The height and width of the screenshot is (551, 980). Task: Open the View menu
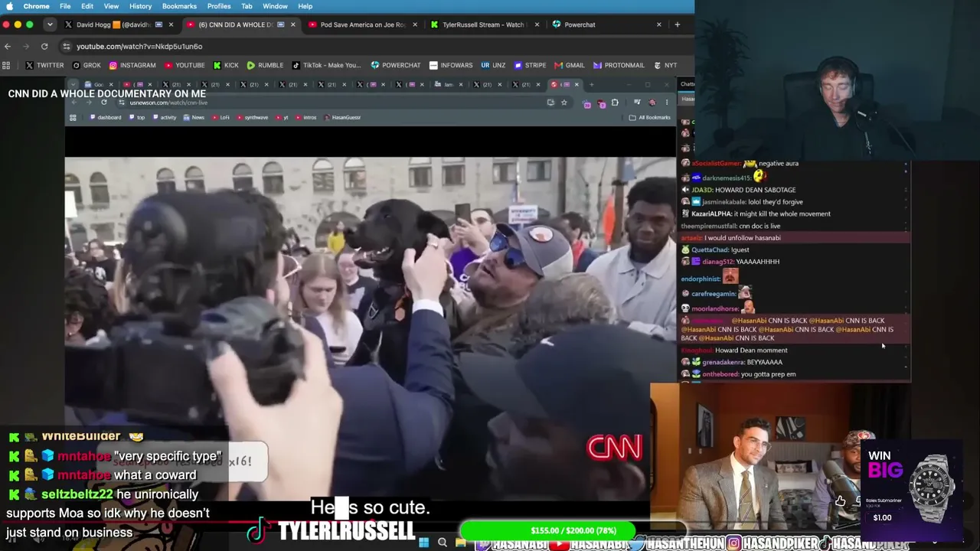[111, 6]
